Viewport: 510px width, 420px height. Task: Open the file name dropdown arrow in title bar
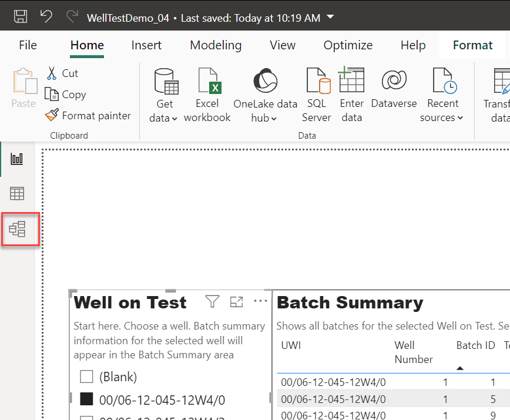coord(330,17)
